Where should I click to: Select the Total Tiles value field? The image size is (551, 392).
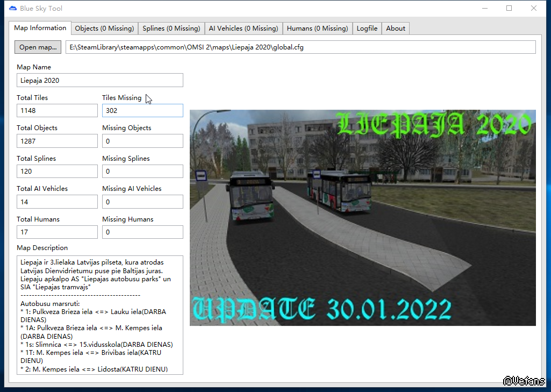tap(57, 111)
